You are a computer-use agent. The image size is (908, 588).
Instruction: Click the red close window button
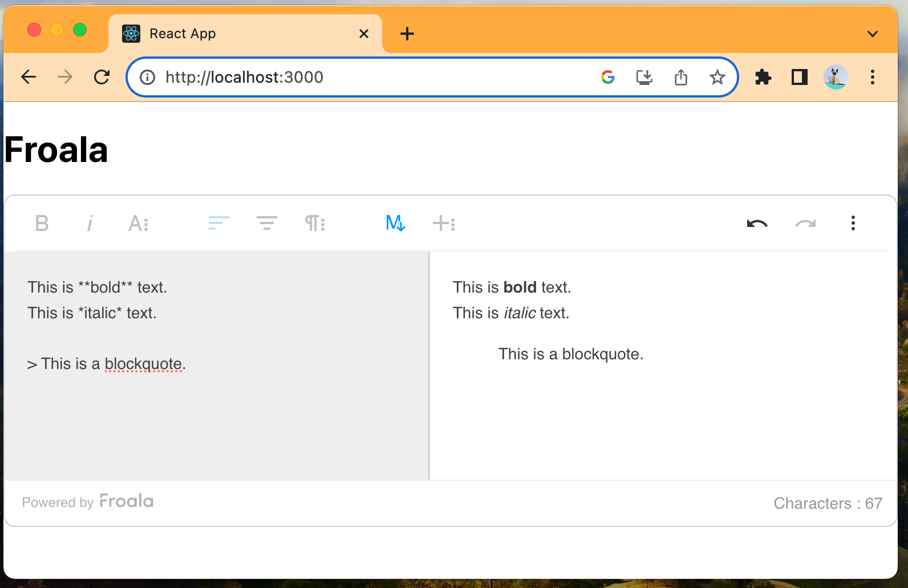(34, 30)
